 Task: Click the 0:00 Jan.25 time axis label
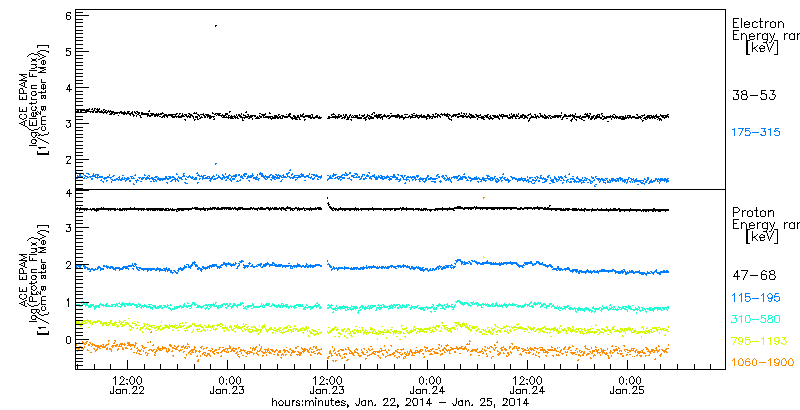click(628, 386)
